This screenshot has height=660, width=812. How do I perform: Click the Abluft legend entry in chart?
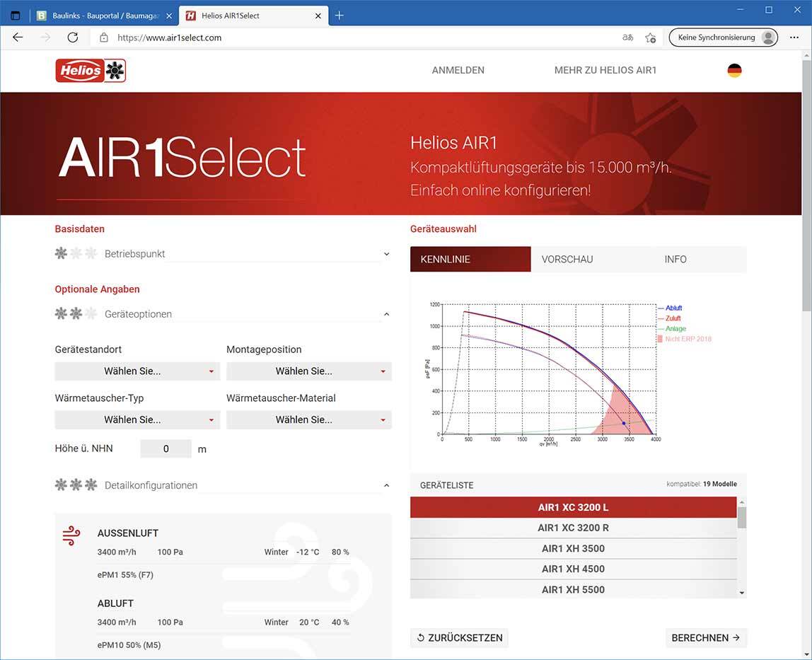(x=670, y=308)
